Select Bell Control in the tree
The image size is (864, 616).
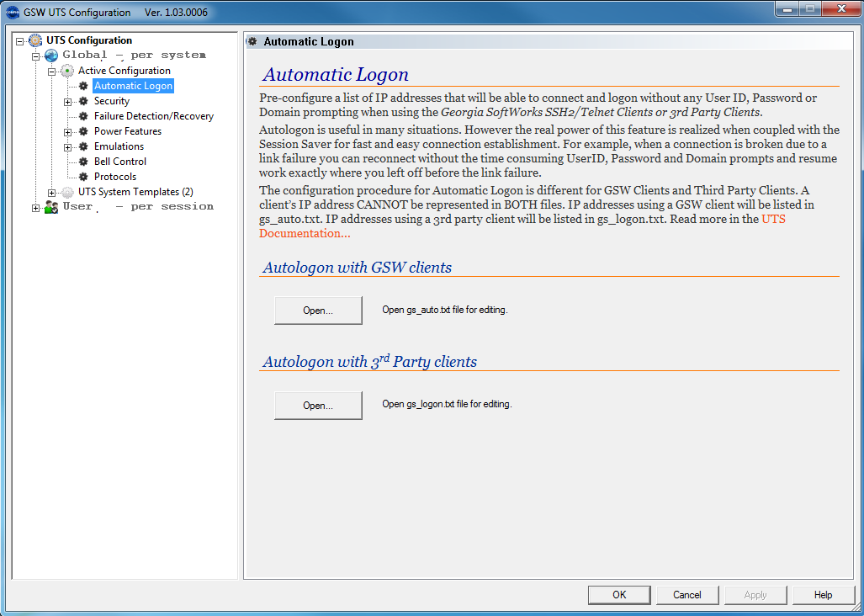click(120, 162)
